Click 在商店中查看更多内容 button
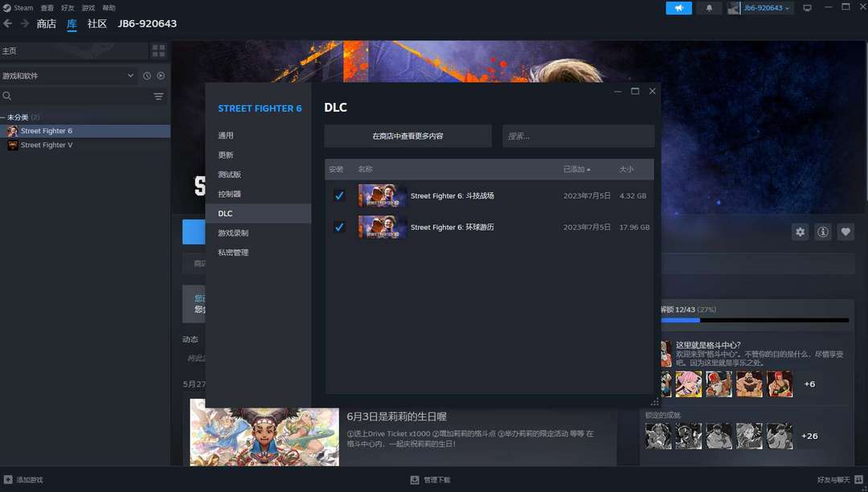 (408, 136)
